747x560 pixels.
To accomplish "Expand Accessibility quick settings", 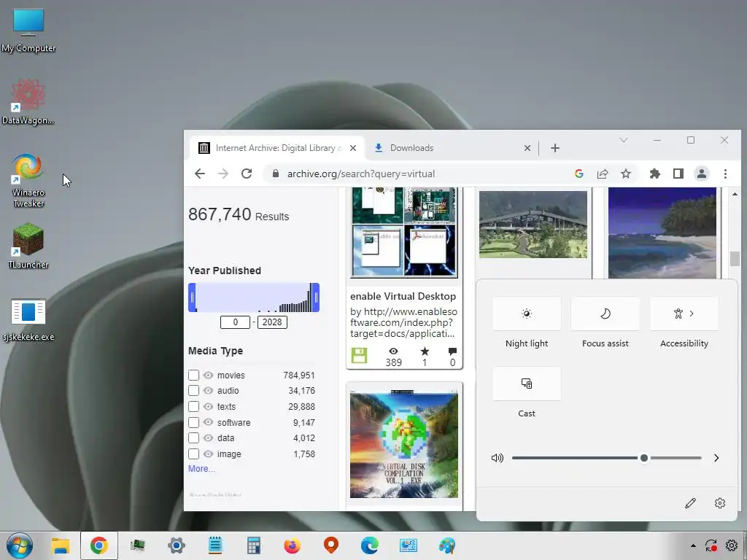I will [x=684, y=314].
